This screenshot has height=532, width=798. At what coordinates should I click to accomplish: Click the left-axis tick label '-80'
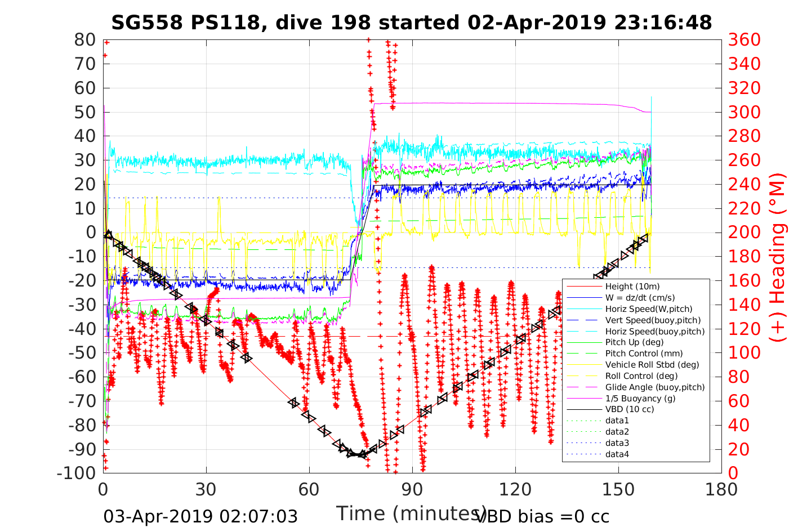(x=82, y=425)
